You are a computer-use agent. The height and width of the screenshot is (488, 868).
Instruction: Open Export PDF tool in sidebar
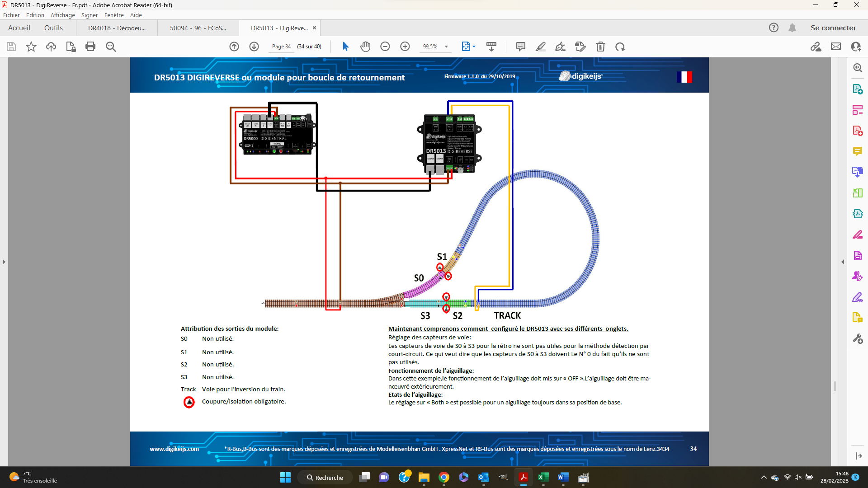click(x=858, y=89)
